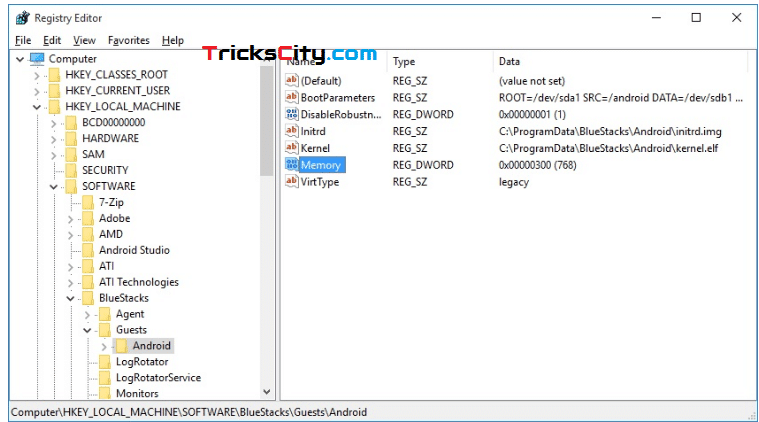759x422 pixels.
Task: Expand the SAM key arrow
Action: point(54,155)
